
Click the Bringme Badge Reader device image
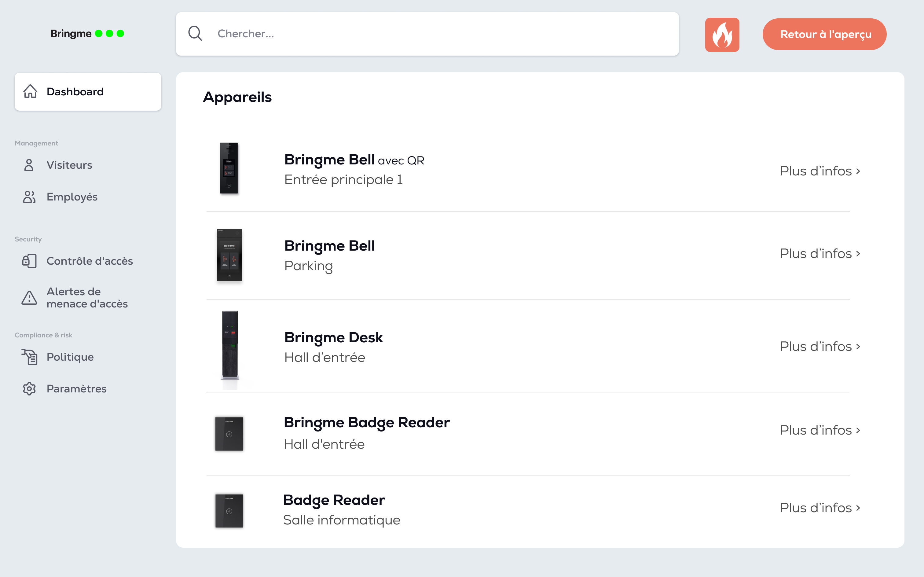tap(229, 434)
